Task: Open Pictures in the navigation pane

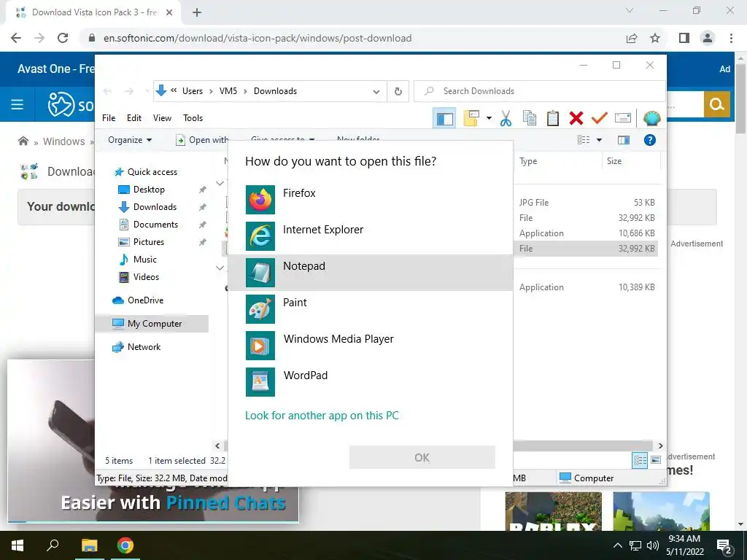Action: pos(149,242)
